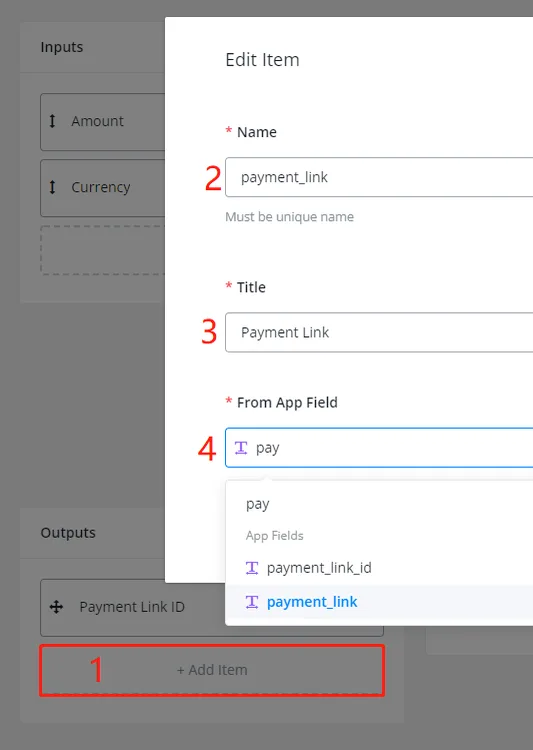The width and height of the screenshot is (533, 750).
Task: Click the text icon beside payment_link_id option
Action: point(252,568)
